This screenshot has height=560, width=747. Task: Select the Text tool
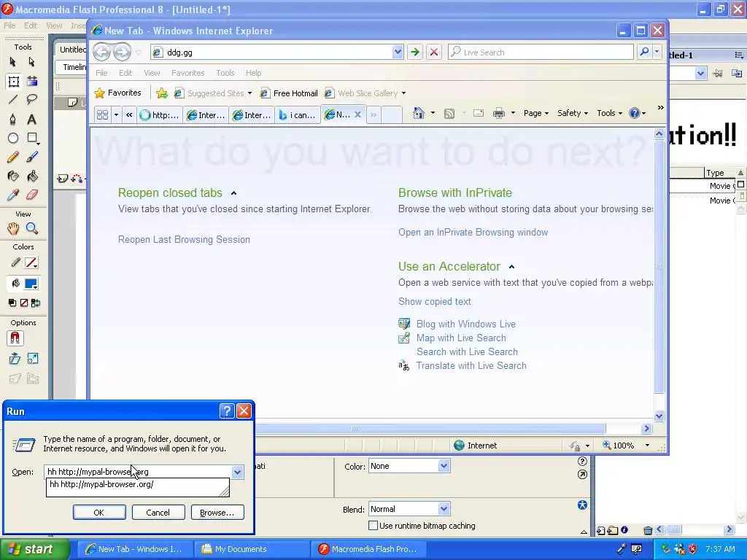[x=31, y=119]
